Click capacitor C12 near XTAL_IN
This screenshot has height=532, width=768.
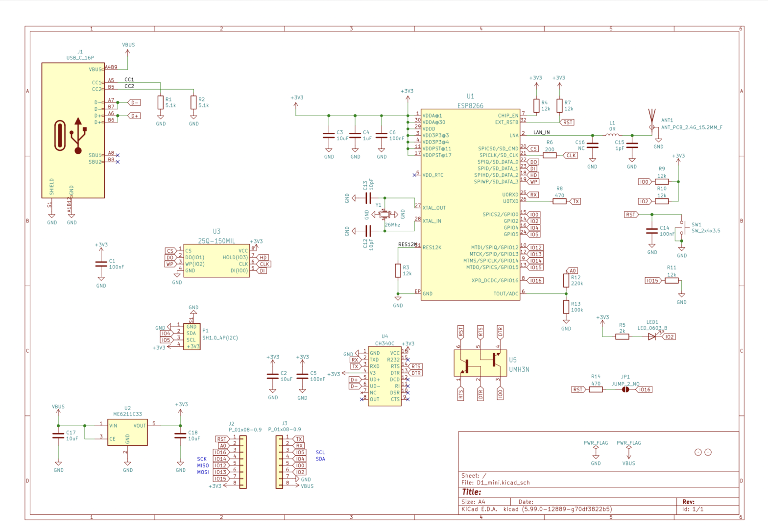[368, 231]
